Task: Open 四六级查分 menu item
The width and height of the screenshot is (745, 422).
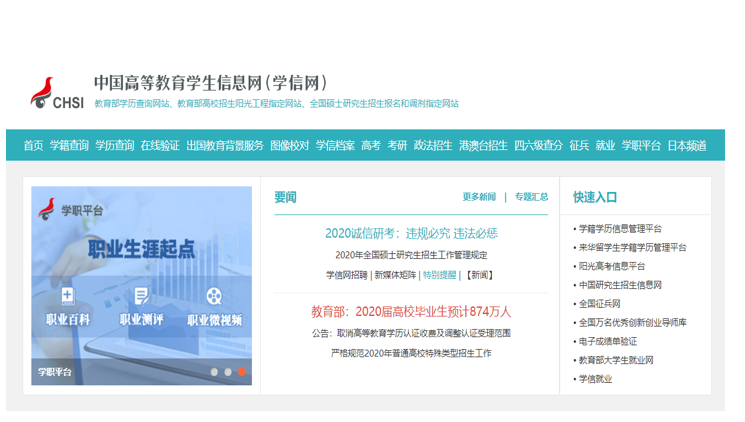Action: [538, 145]
